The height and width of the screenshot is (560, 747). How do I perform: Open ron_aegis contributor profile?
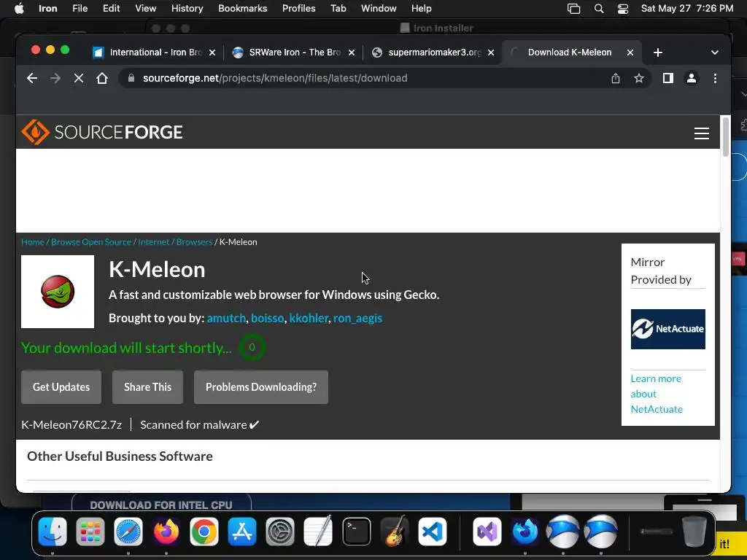tap(357, 318)
